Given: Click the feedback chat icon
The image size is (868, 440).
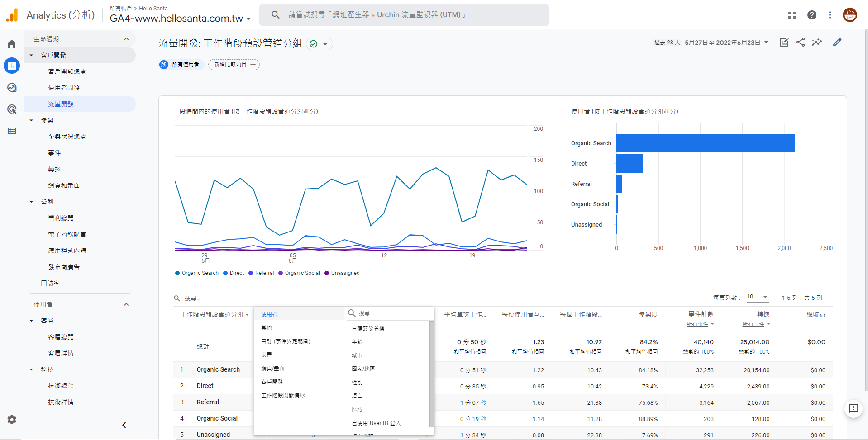Looking at the screenshot, I should coord(854,409).
